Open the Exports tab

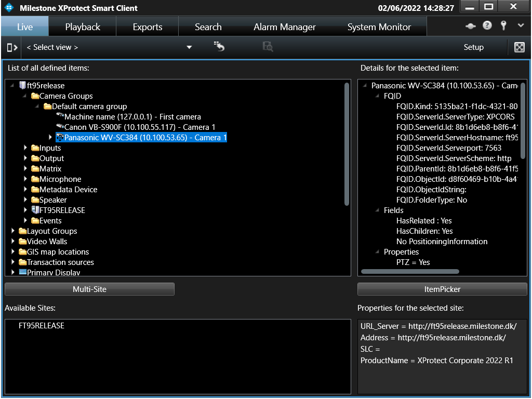pos(147,27)
